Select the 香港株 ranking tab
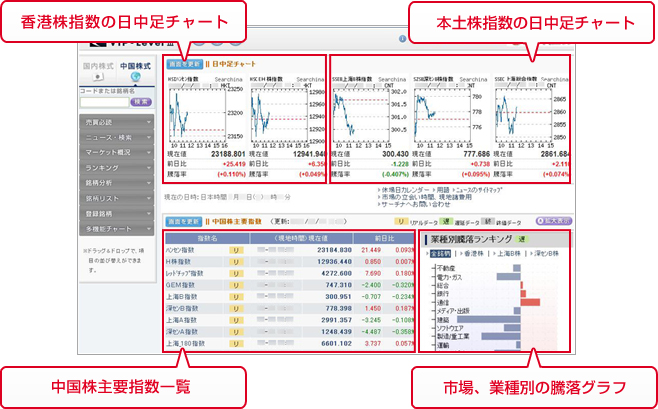Viewport: 658px width, 409px height. (472, 253)
